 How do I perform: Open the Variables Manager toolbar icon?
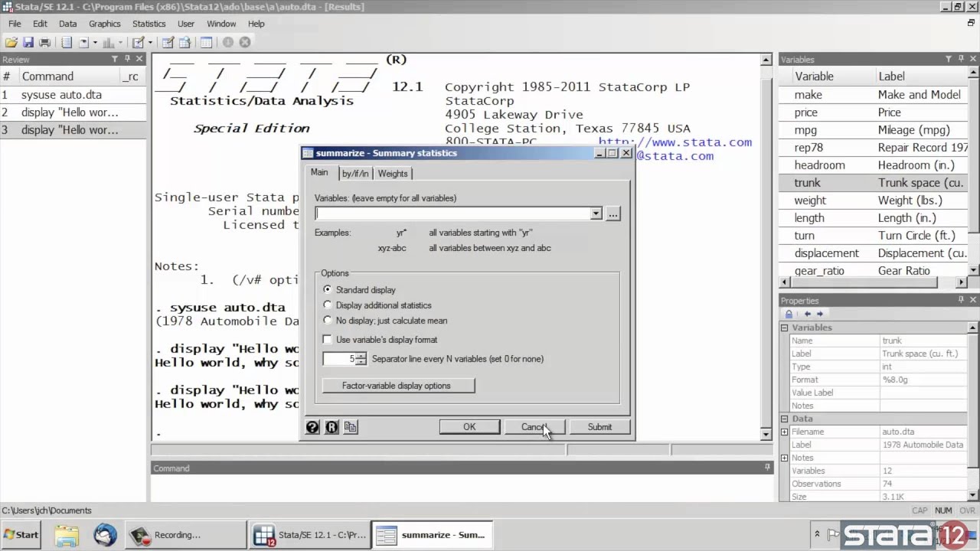point(207,42)
